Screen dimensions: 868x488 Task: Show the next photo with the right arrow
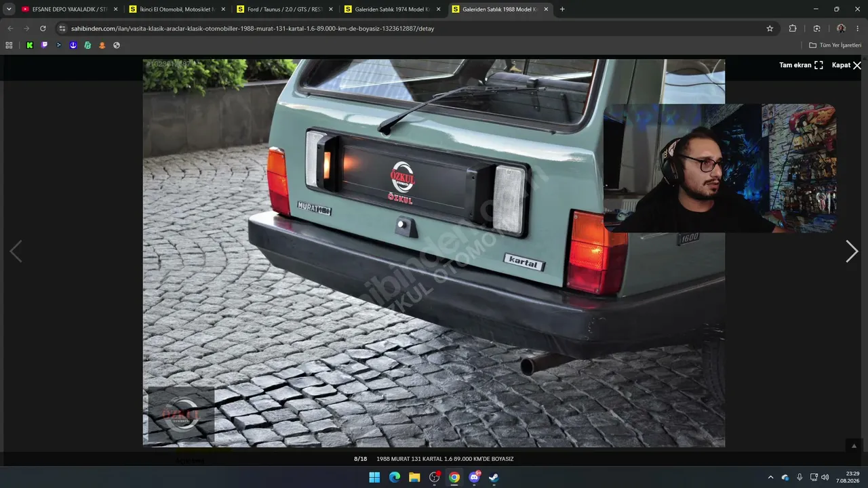coord(852,251)
